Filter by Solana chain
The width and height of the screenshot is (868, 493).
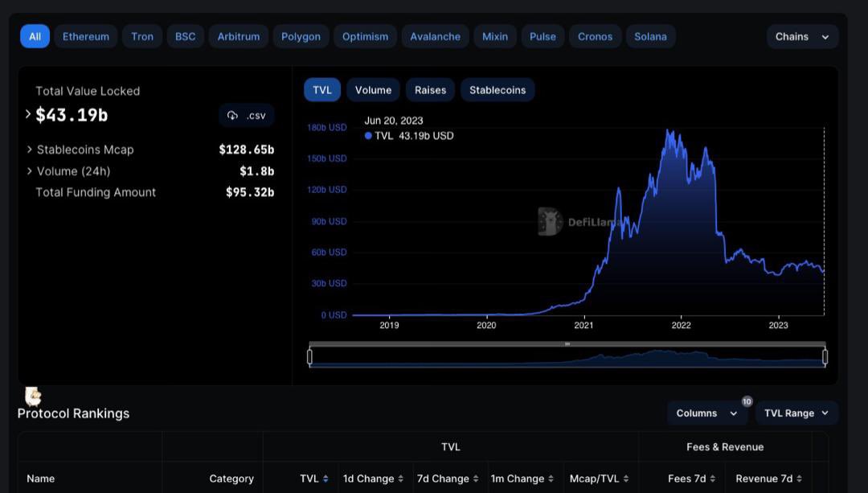click(x=650, y=36)
